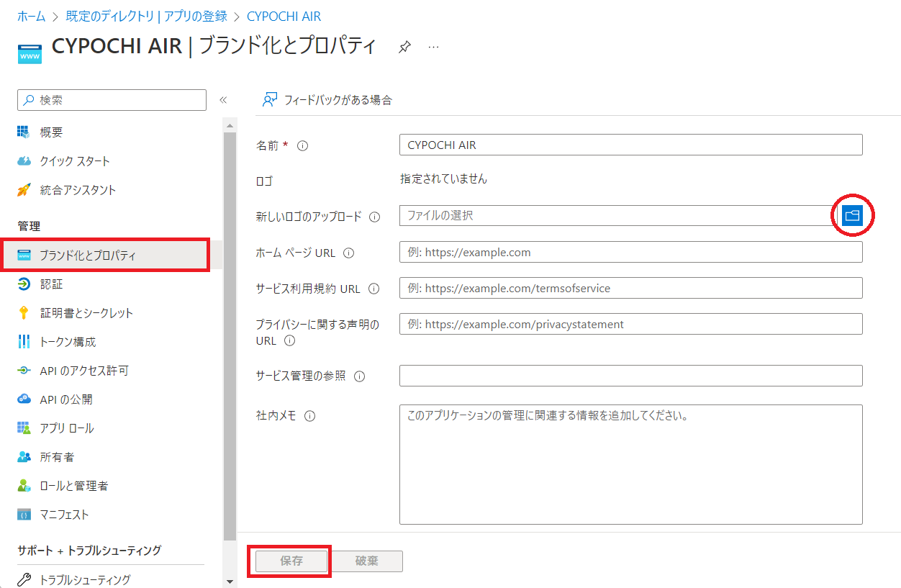The height and width of the screenshot is (588, 901).
Task: Click the sidebar scrollbar down arrow
Action: click(230, 582)
